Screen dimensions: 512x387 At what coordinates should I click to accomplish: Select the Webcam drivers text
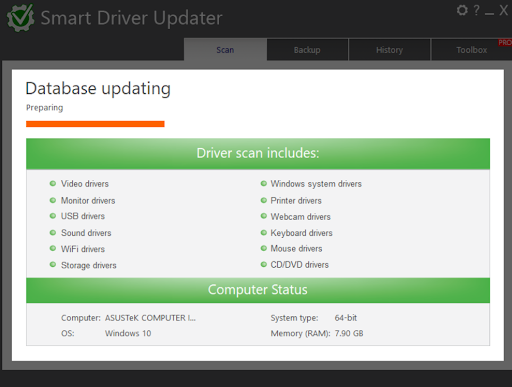(x=300, y=217)
